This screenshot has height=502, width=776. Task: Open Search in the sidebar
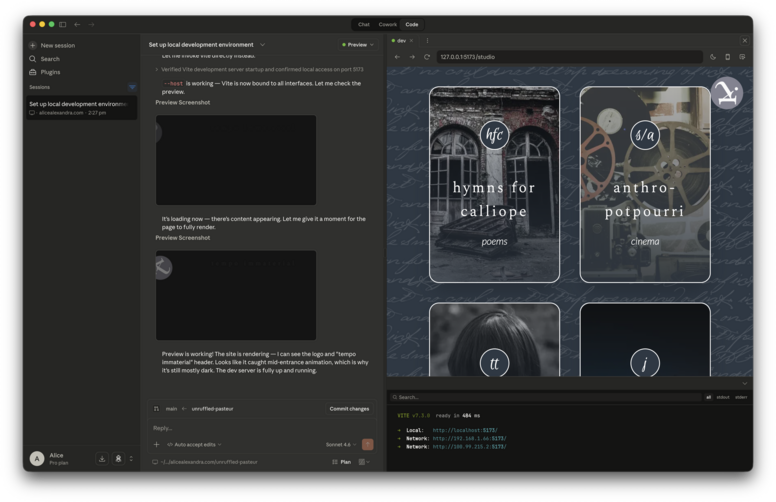45,58
